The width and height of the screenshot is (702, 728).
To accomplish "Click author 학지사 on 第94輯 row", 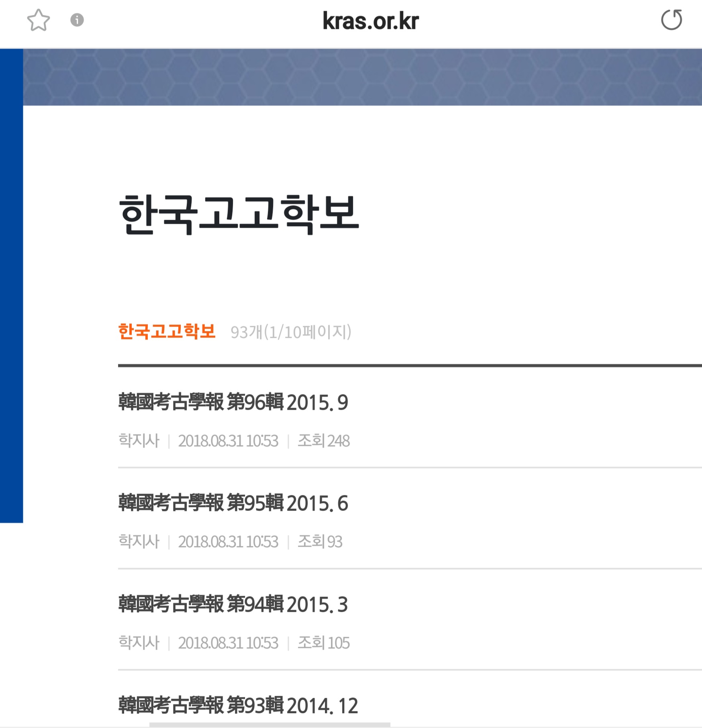I will click(x=139, y=643).
